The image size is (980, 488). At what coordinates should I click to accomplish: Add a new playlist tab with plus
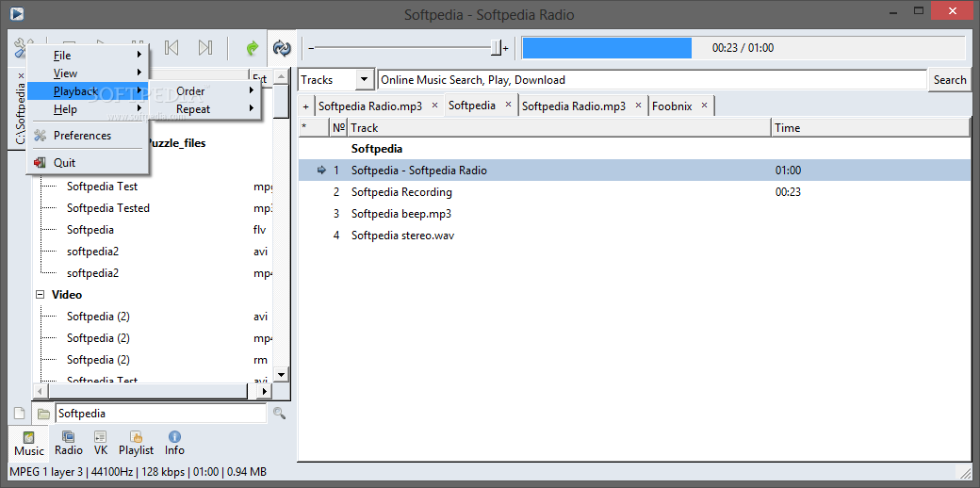click(305, 106)
